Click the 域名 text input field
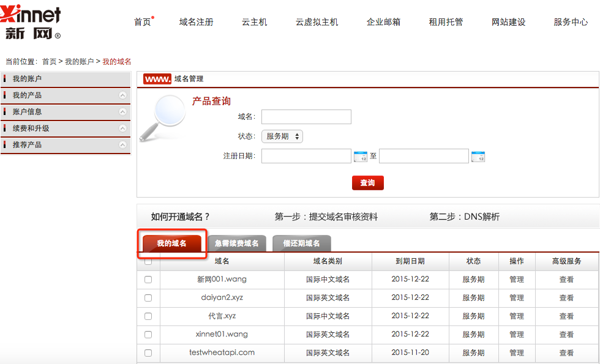Viewport: 600px width, 364px height. [x=306, y=117]
